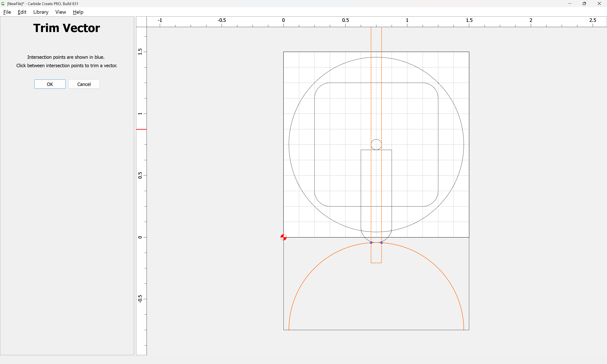Click bottom edge of orange dashed rectangle

click(376, 263)
